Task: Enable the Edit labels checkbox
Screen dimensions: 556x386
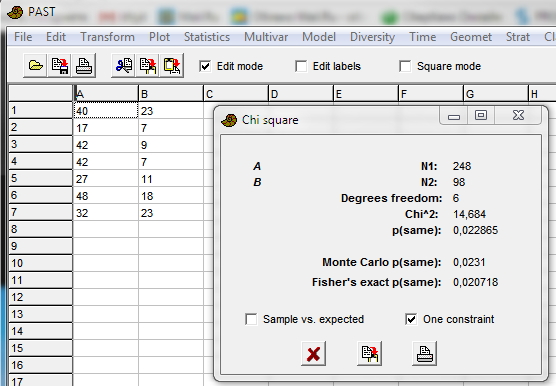Action: click(301, 66)
